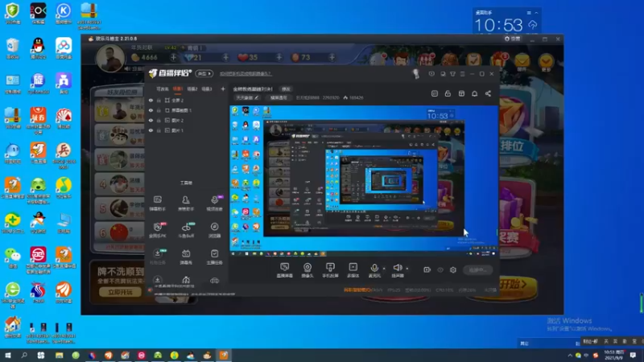Open stream settings gear in bottom bar
644x362 pixels.
point(453,269)
